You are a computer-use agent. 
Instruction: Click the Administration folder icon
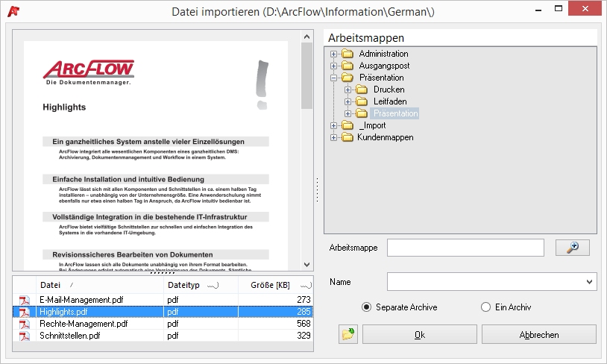[347, 54]
